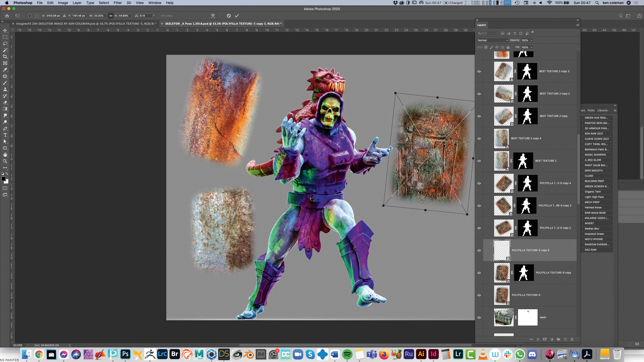644x362 pixels.
Task: Open the Layer menu
Action: click(x=77, y=3)
